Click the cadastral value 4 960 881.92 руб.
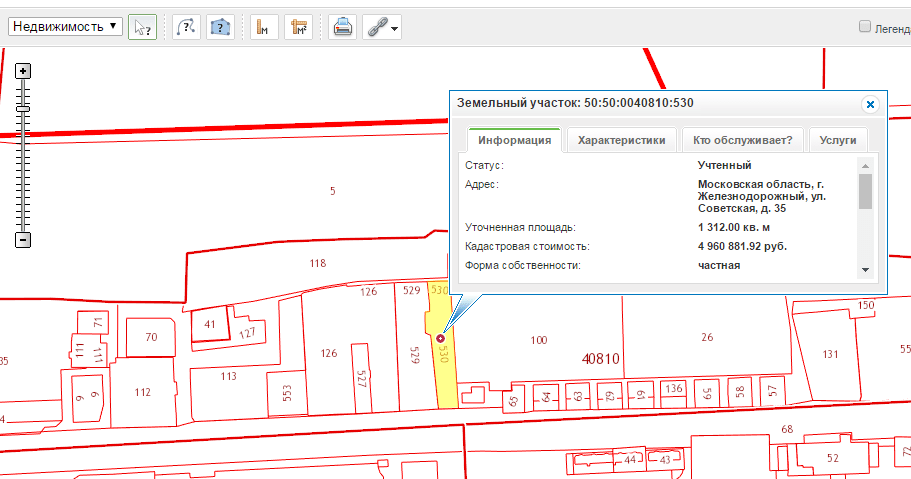Image resolution: width=911 pixels, height=479 pixels. 742,246
